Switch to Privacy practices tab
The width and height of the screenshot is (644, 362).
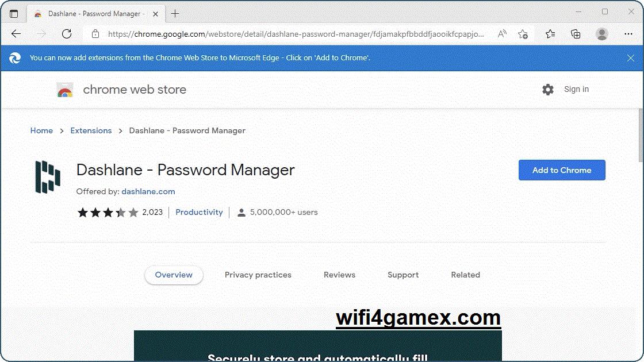coord(258,275)
